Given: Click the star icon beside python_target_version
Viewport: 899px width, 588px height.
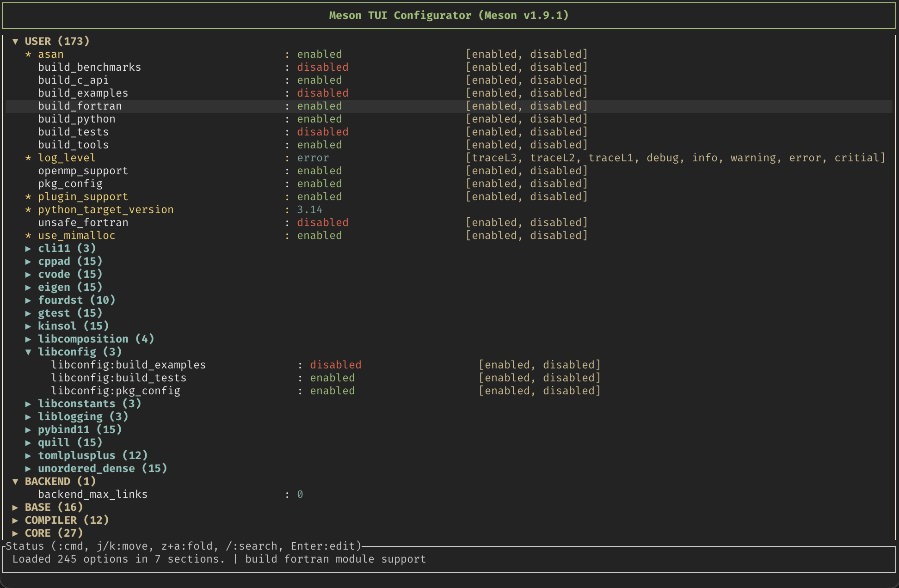Looking at the screenshot, I should (x=28, y=210).
